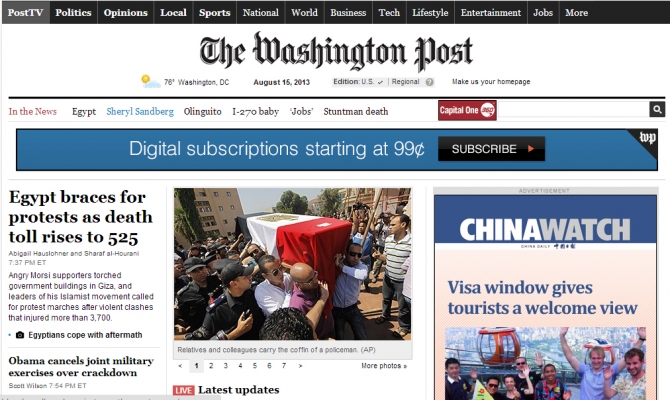670x400 pixels.
Task: Click the weather sun-cloud icon
Action: point(150,81)
